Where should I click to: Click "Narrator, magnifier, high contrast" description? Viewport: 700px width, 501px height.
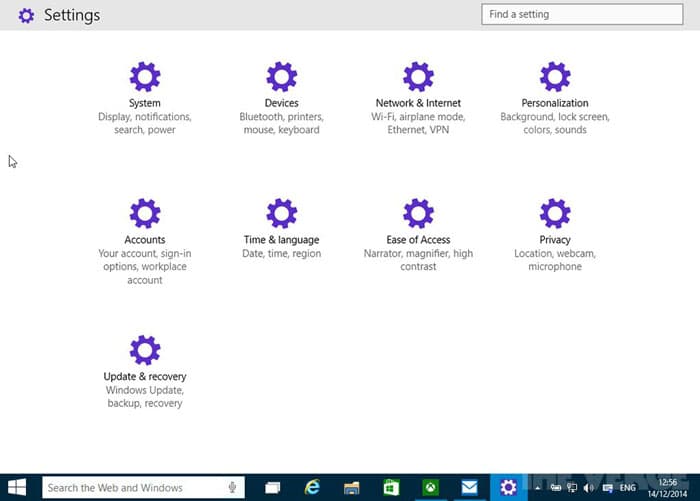point(418,260)
